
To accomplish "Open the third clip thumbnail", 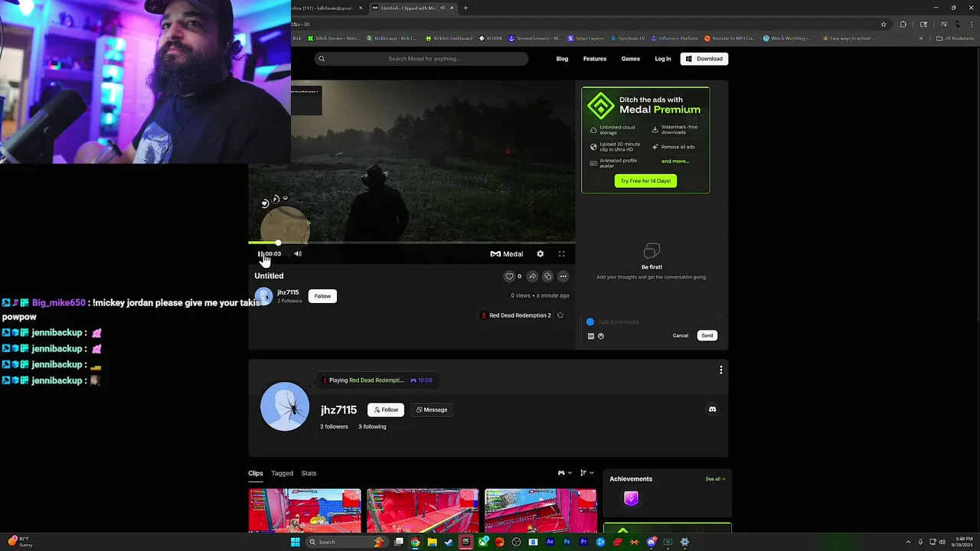I will click(541, 510).
